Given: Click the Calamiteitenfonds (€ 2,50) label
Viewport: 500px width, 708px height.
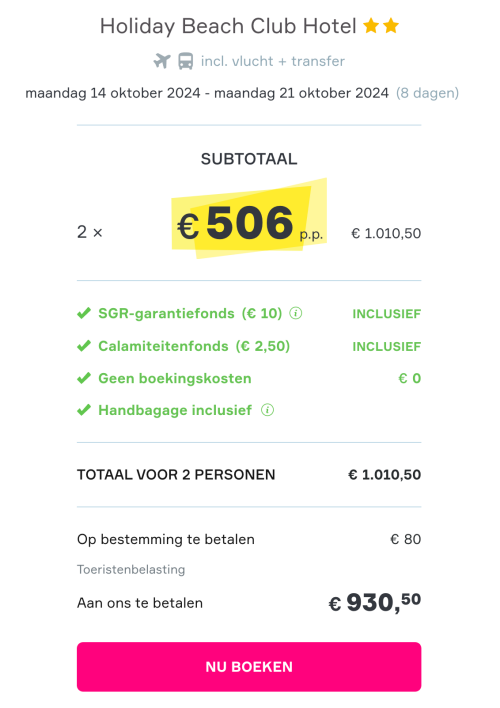Looking at the screenshot, I should pos(194,346).
